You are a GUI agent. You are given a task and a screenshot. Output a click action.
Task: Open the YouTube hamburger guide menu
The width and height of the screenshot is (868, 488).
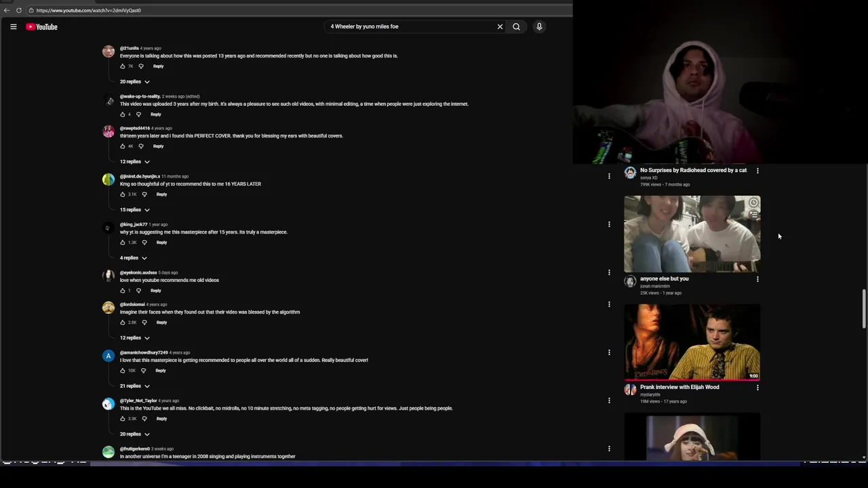pos(13,26)
